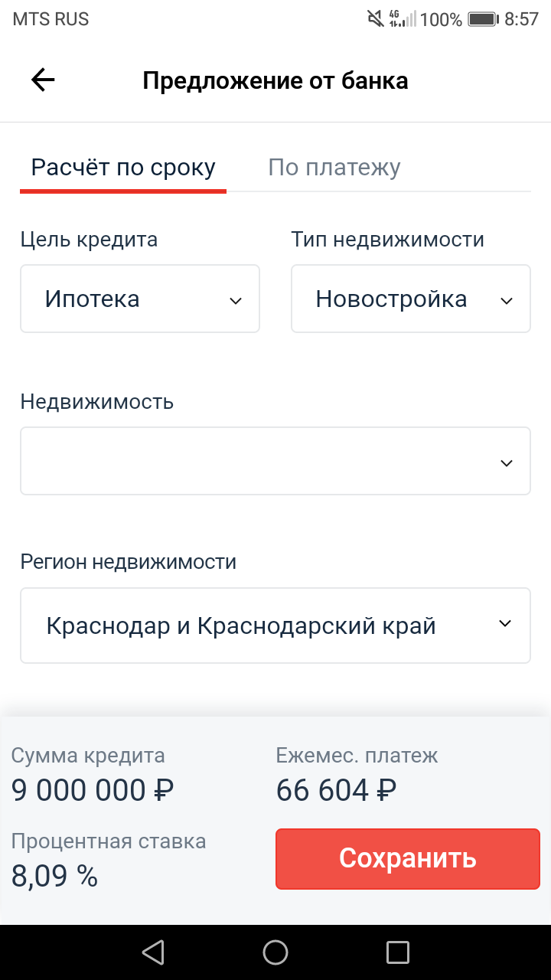Tap the back arrow icon
Viewport: 551px width, 980px height.
coord(43,80)
